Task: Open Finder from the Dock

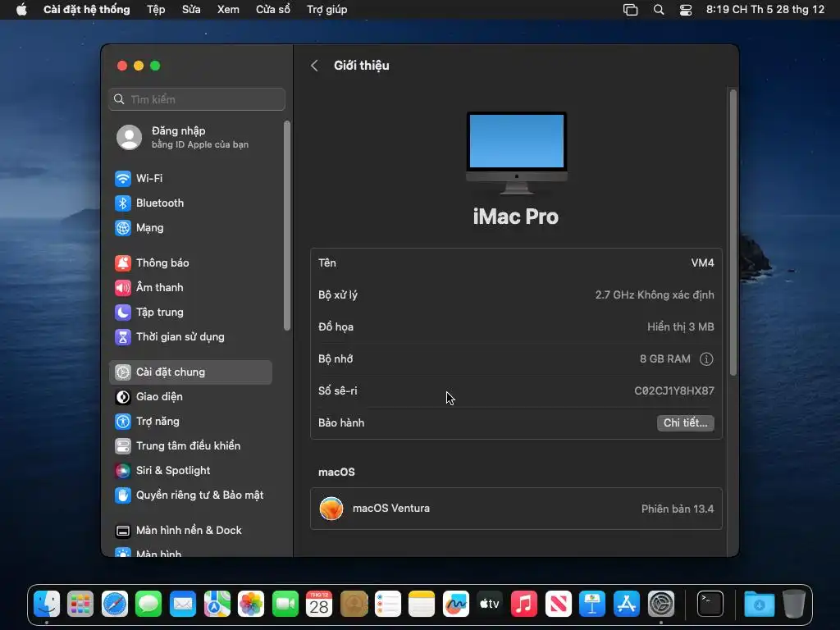Action: 47,605
